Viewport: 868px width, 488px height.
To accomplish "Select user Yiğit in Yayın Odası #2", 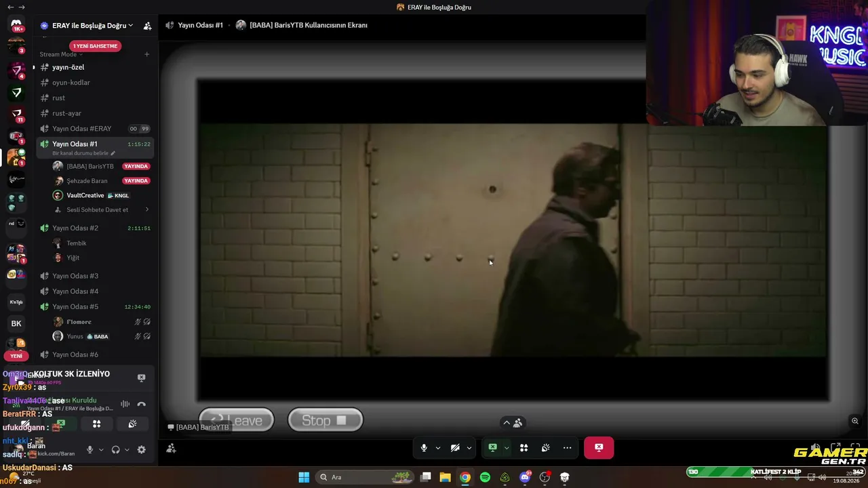I will [101, 258].
